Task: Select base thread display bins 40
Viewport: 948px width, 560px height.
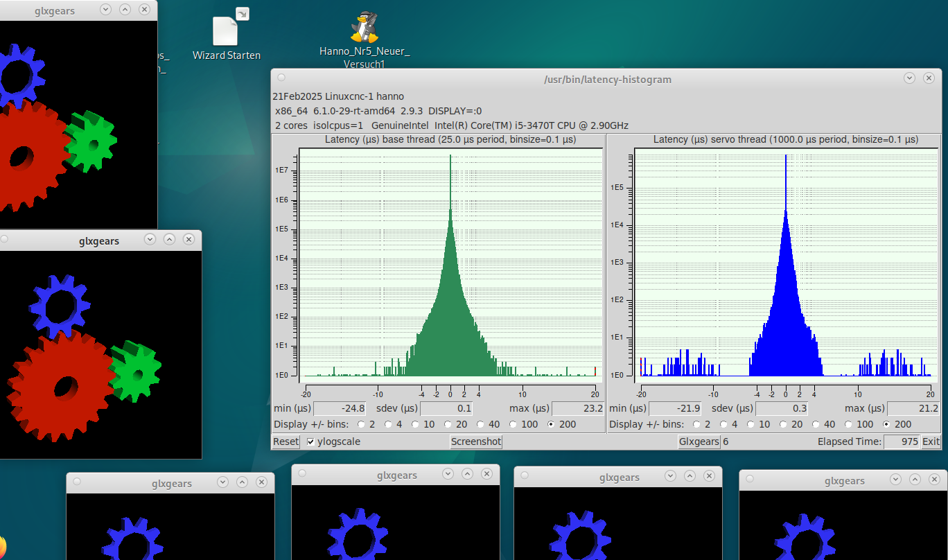Action: 480,424
